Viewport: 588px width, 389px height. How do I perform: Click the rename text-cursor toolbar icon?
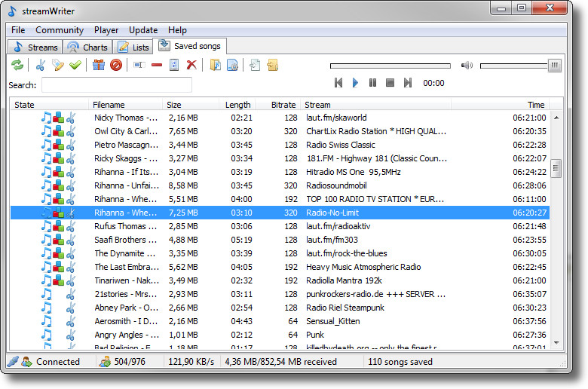pyautogui.click(x=139, y=66)
